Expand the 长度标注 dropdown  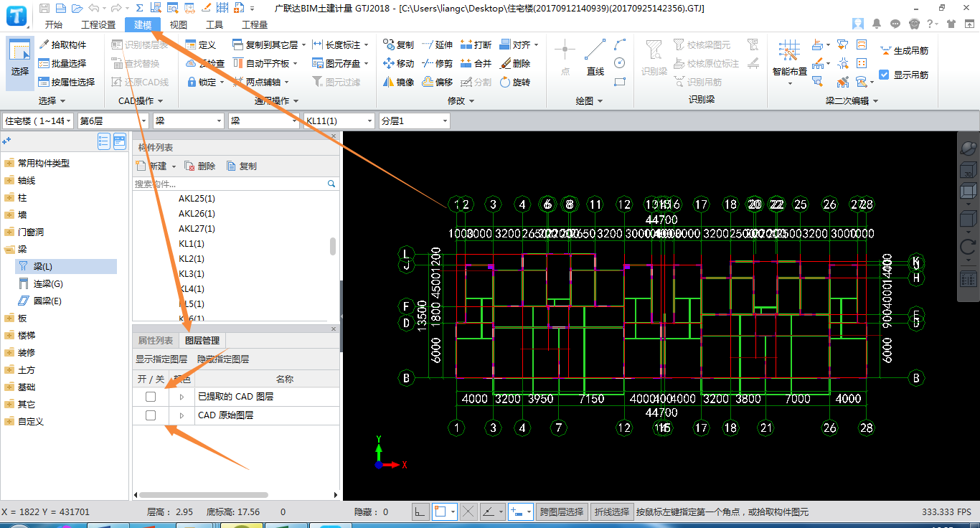367,44
